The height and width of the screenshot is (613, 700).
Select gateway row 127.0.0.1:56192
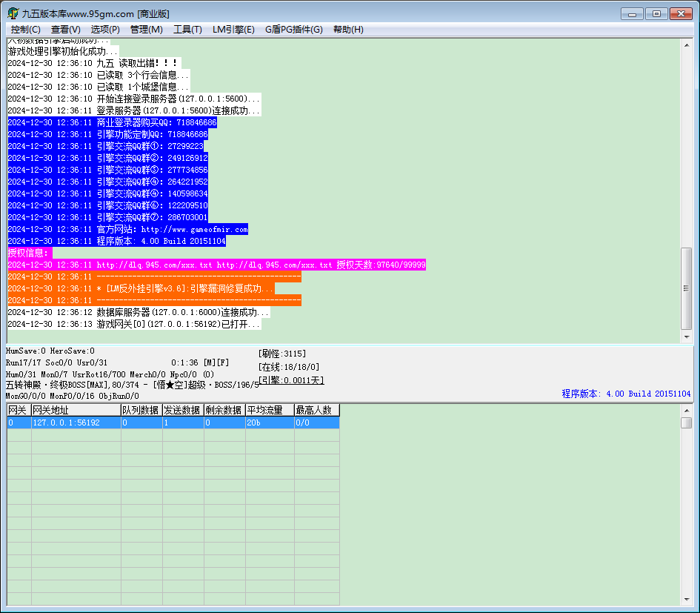point(173,423)
